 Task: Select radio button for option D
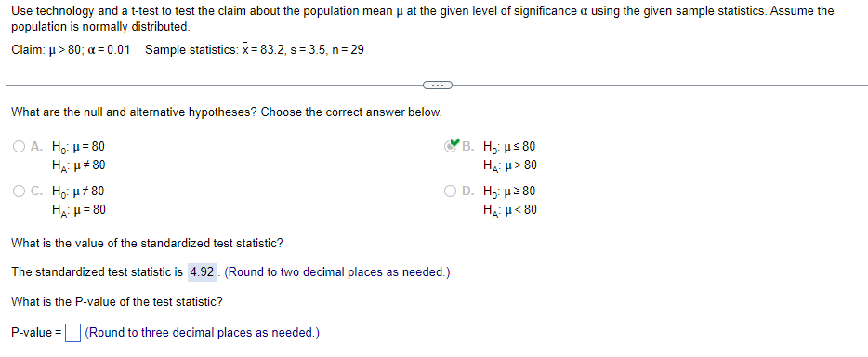point(451,192)
